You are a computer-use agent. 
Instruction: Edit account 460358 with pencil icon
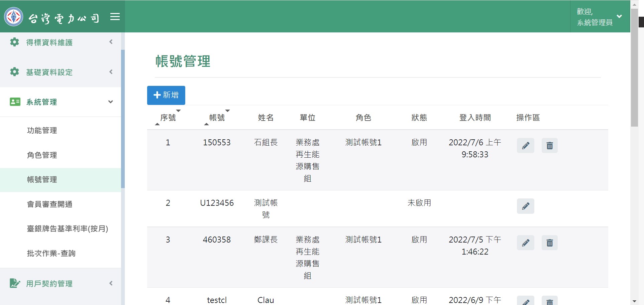point(526,243)
